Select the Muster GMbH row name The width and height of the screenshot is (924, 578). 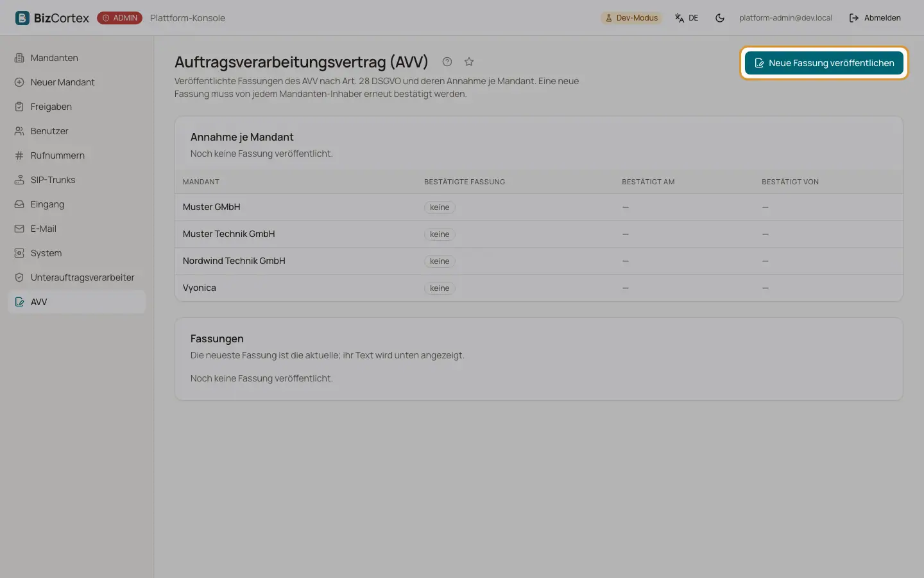pos(211,207)
